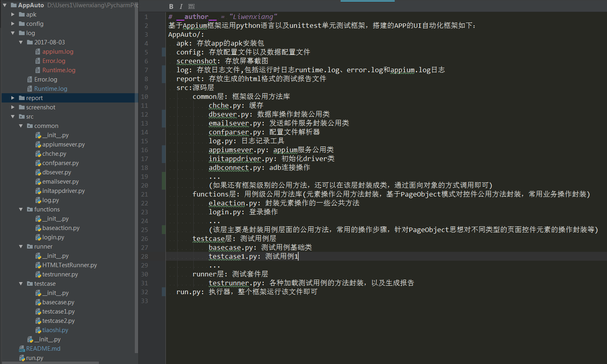Viewport: 607px width, 364px height.
Task: Select red Error.log in 2017-08-03 folder
Action: 54,61
